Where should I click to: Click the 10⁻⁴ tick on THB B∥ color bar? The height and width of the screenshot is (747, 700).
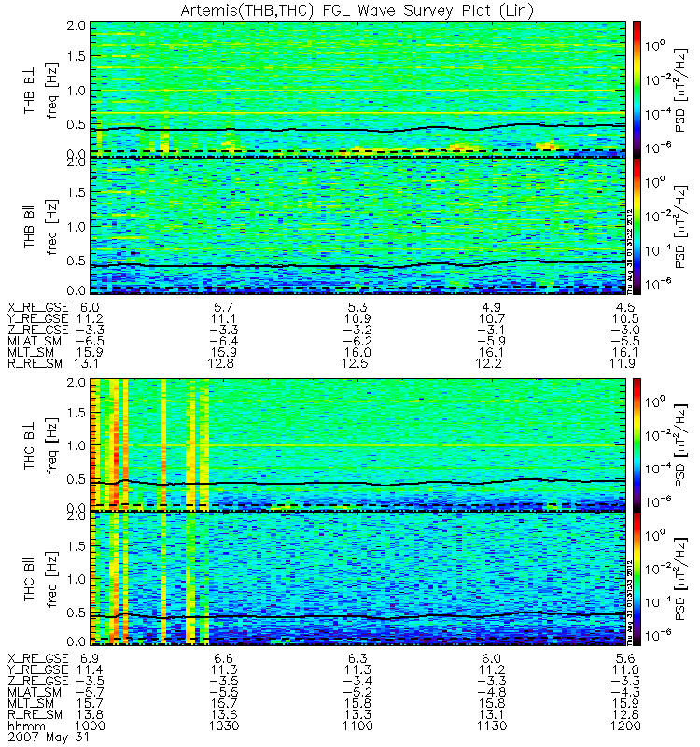click(658, 249)
